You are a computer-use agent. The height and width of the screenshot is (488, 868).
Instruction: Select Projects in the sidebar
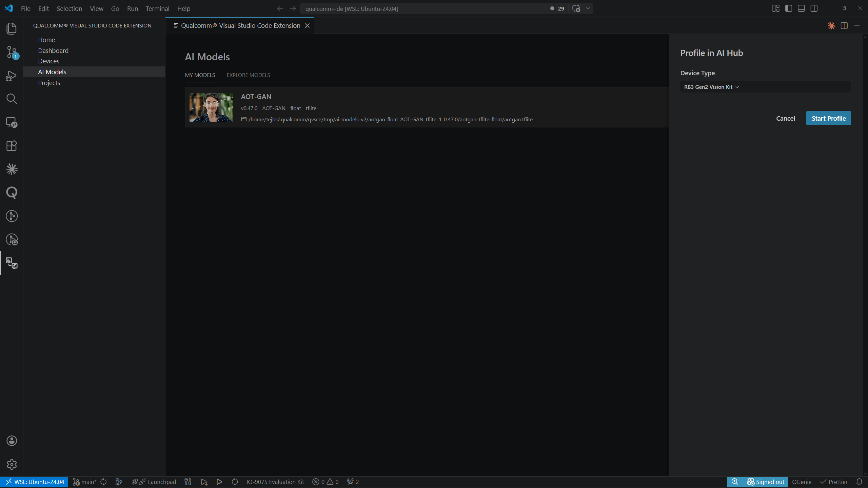[x=94, y=83]
